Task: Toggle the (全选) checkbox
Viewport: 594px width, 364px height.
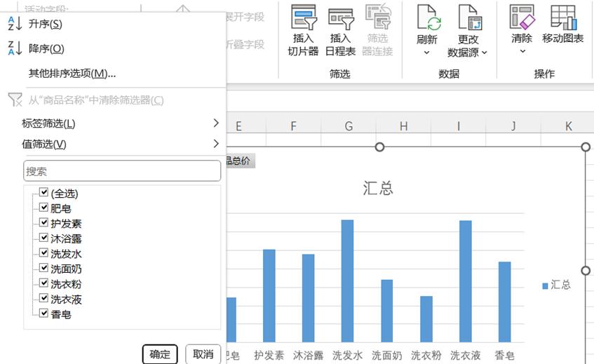Action: click(x=44, y=192)
